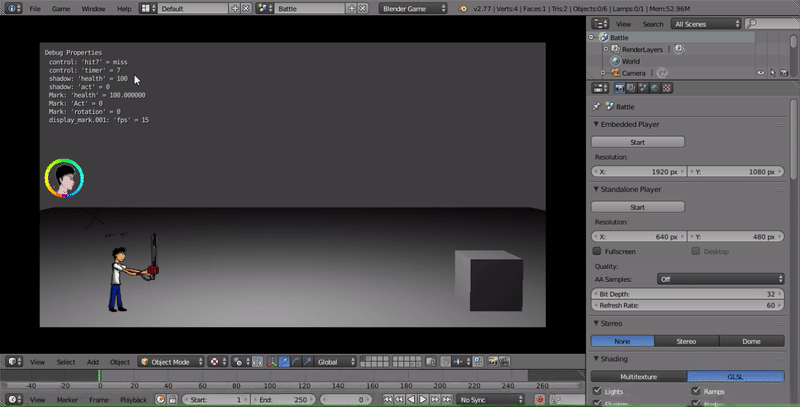This screenshot has height=407, width=800.
Task: Toggle the Ramps shading checkbox
Action: tap(695, 391)
